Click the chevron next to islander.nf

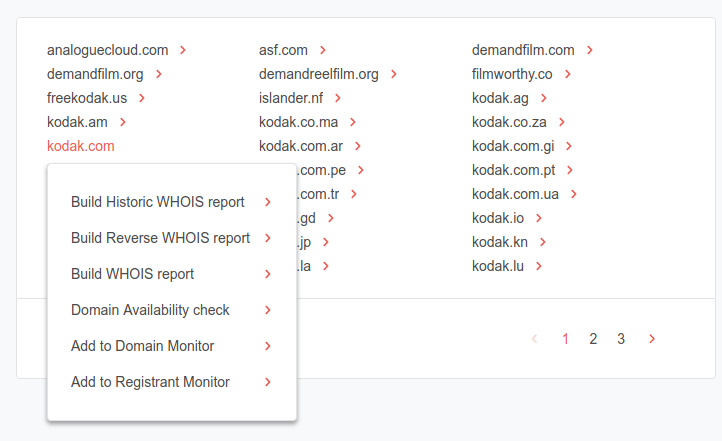coord(338,98)
